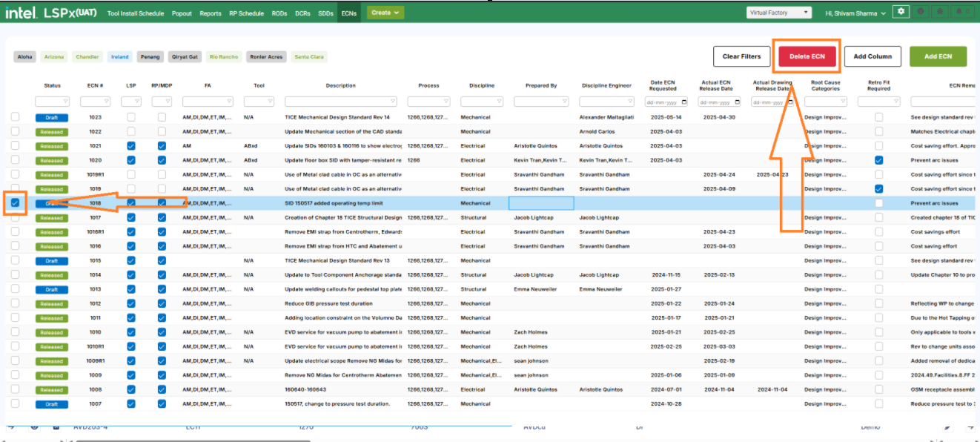Select the row checkbox for ECN 1023
Screen dimensions: 980x442
click(15, 117)
